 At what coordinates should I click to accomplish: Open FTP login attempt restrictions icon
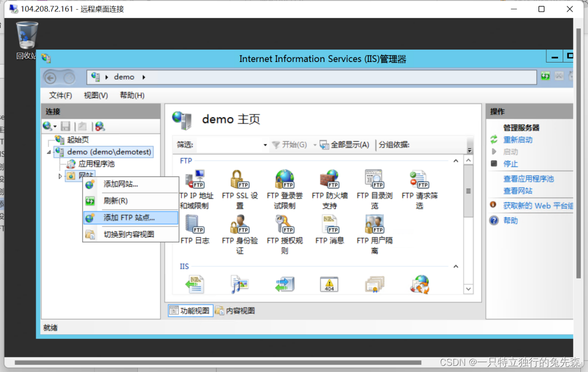click(x=284, y=189)
